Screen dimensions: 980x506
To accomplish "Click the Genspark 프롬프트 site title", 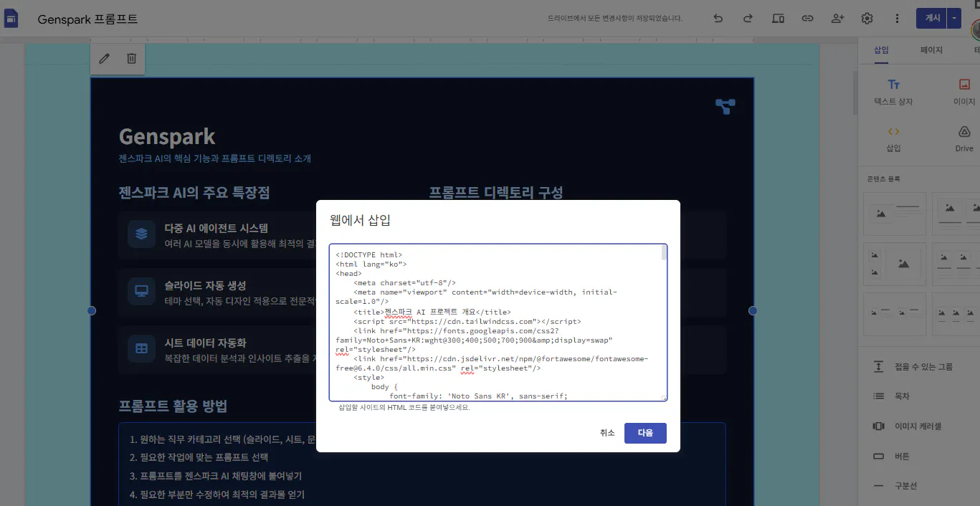I will pyautogui.click(x=87, y=19).
